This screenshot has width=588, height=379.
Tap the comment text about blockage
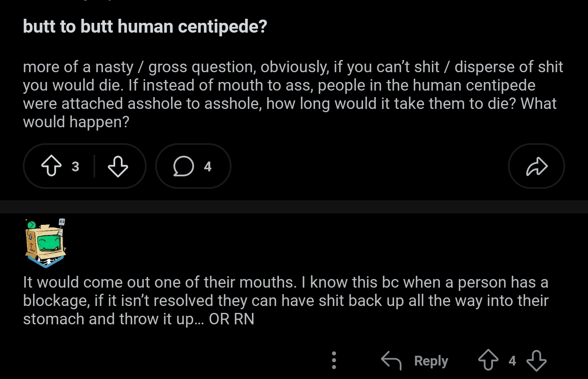coord(285,300)
